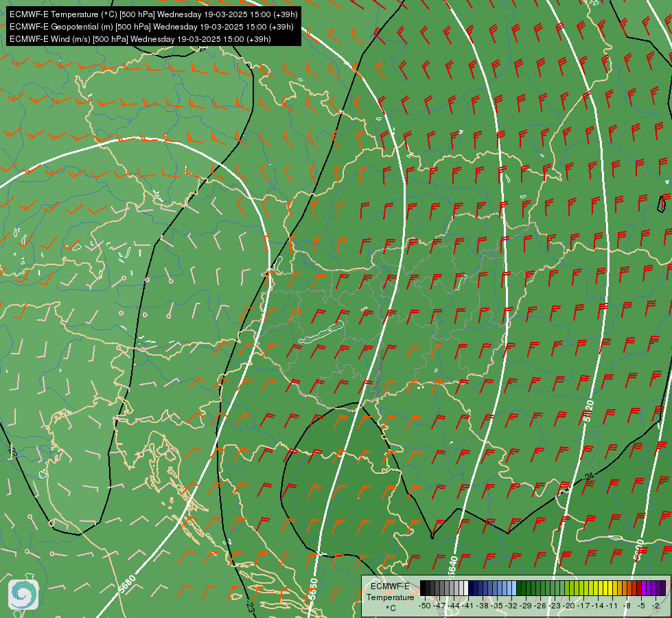Click the 5620 geopotential contour label

pyautogui.click(x=589, y=411)
